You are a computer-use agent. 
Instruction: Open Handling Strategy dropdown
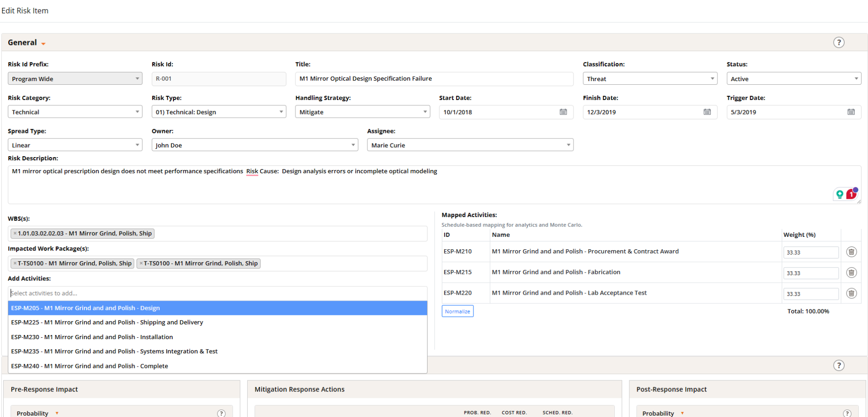coord(362,112)
